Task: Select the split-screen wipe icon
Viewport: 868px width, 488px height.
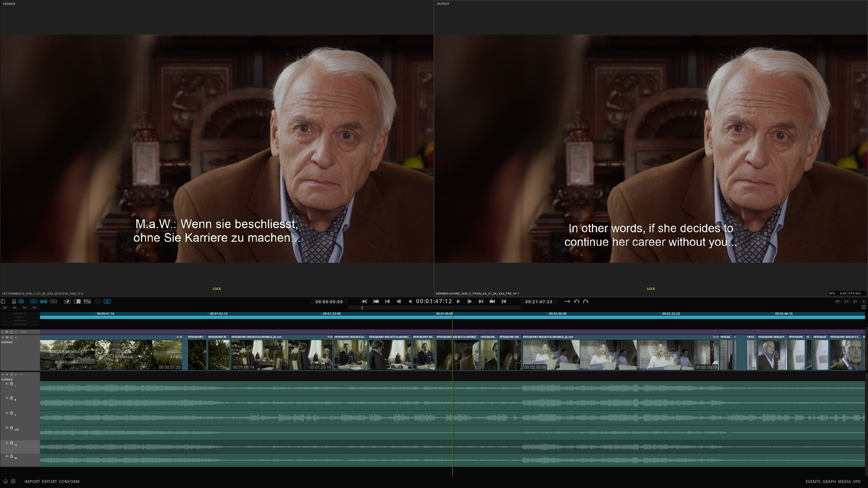Action: pyautogui.click(x=77, y=301)
